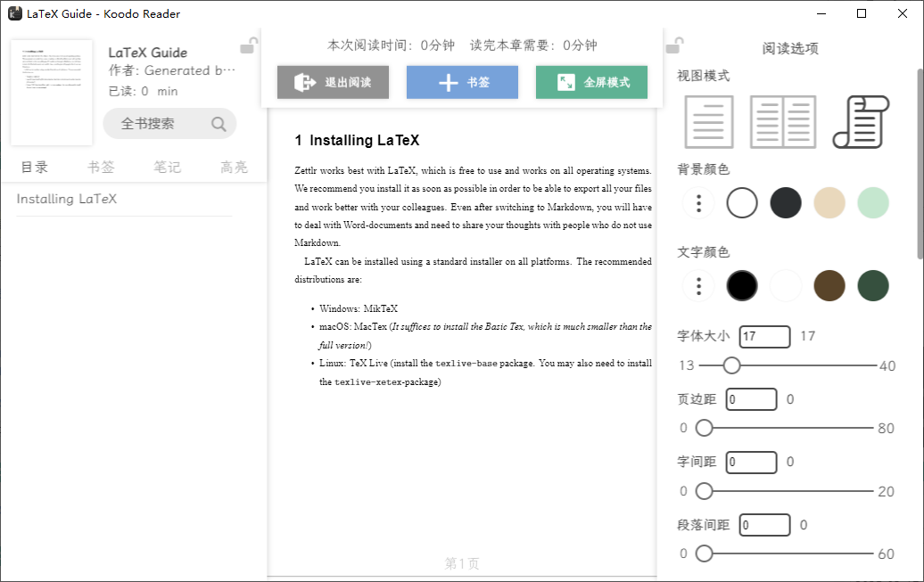The image size is (924, 582).
Task: Select the green text color
Action: click(x=873, y=285)
